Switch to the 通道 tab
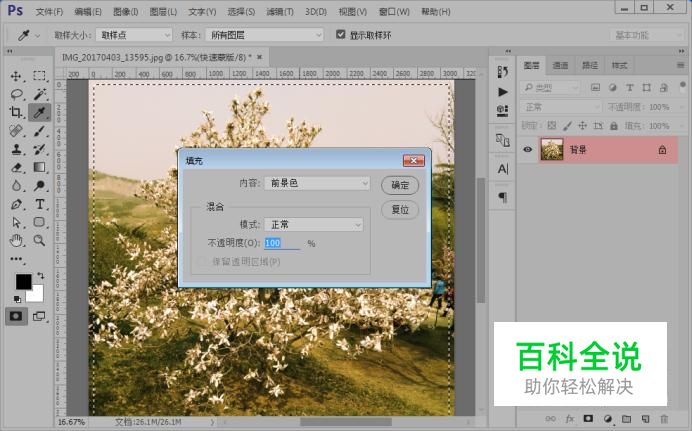The image size is (692, 431). coord(560,65)
